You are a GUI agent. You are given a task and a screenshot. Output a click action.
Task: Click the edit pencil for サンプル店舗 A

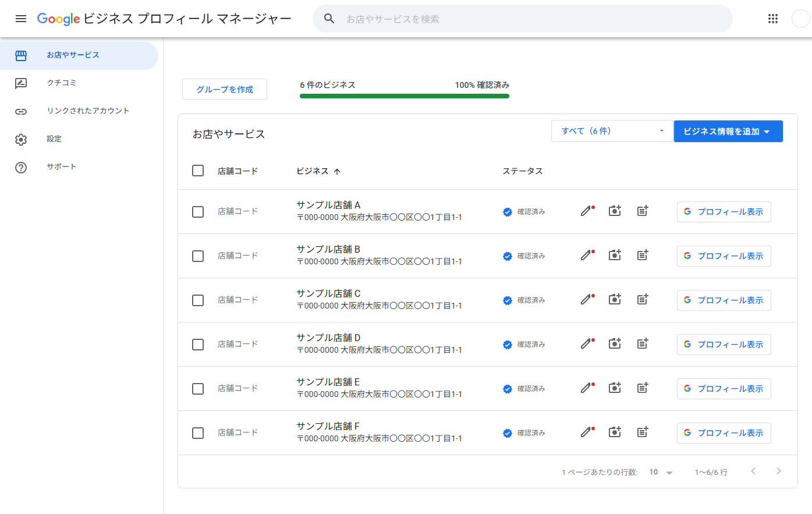point(587,211)
